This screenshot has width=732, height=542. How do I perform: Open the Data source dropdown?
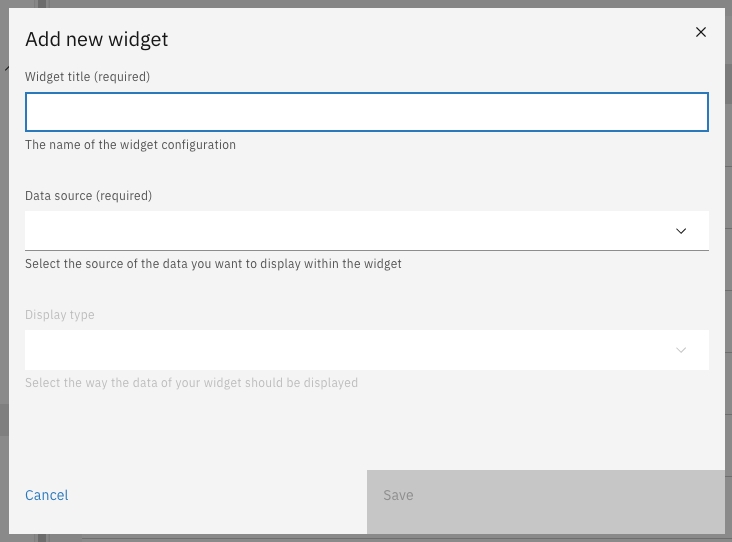350,231
